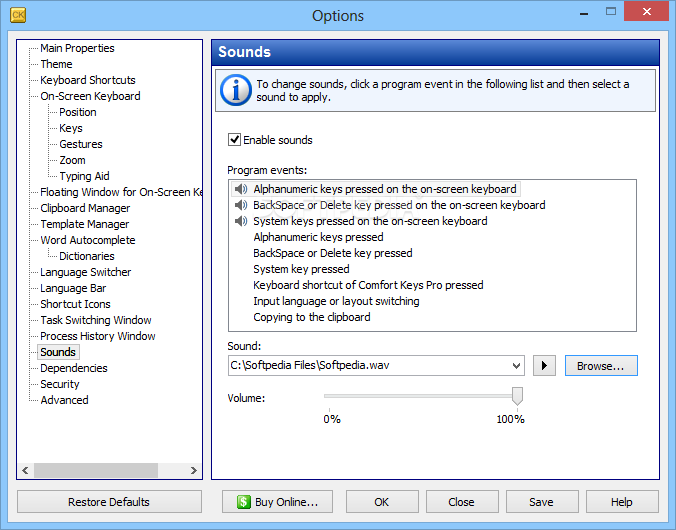The height and width of the screenshot is (530, 676).
Task: Select Word Autocomplete in the options tree
Action: point(87,240)
